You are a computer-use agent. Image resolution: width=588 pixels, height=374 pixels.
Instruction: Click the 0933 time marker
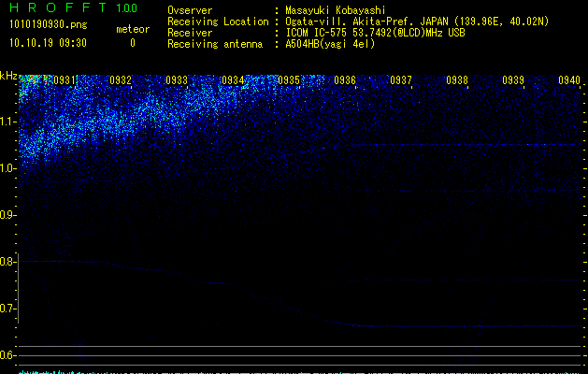click(177, 80)
